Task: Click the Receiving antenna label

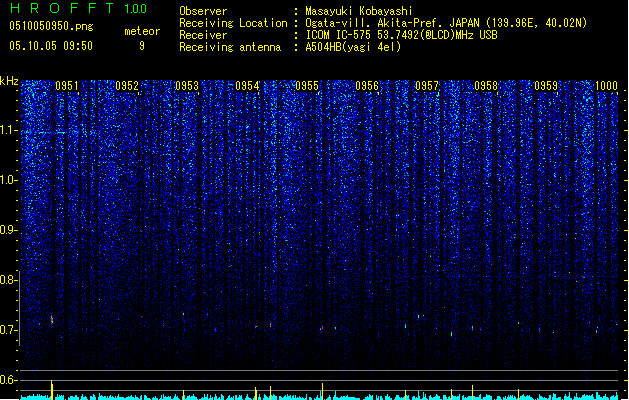Action: point(230,47)
